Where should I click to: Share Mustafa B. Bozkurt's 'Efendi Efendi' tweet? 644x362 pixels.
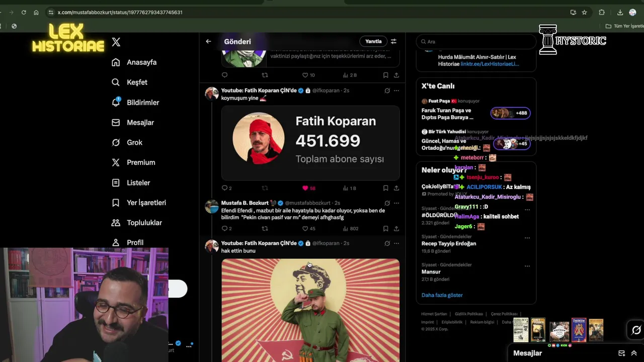pos(396,228)
